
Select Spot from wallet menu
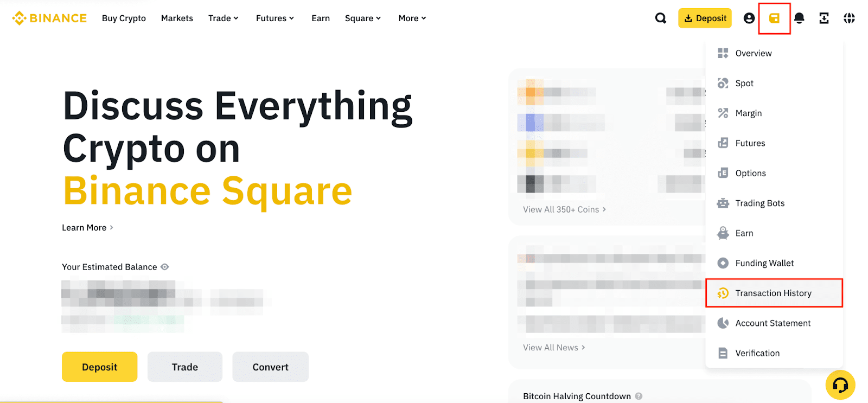(x=774, y=83)
